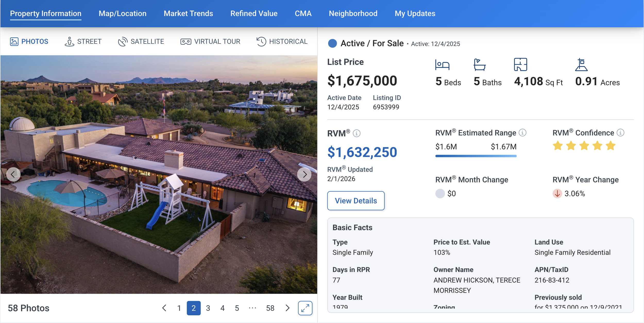Viewport: 644px width, 323px height.
Task: Open the Market Trends tab
Action: (x=188, y=13)
